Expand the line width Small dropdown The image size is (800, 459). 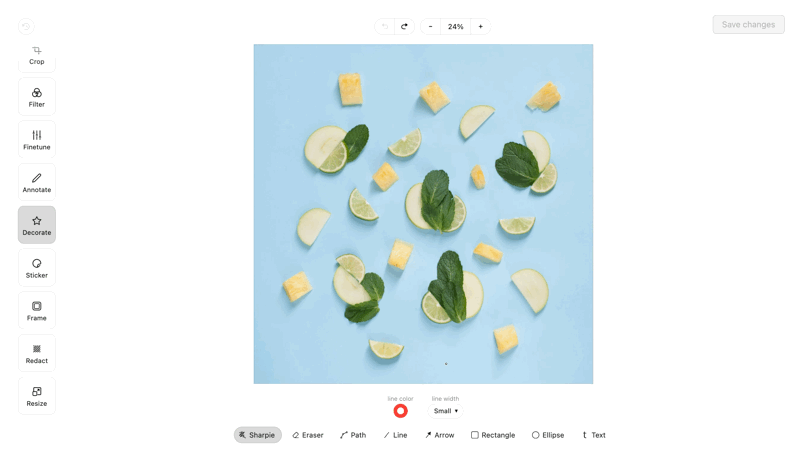[445, 411]
